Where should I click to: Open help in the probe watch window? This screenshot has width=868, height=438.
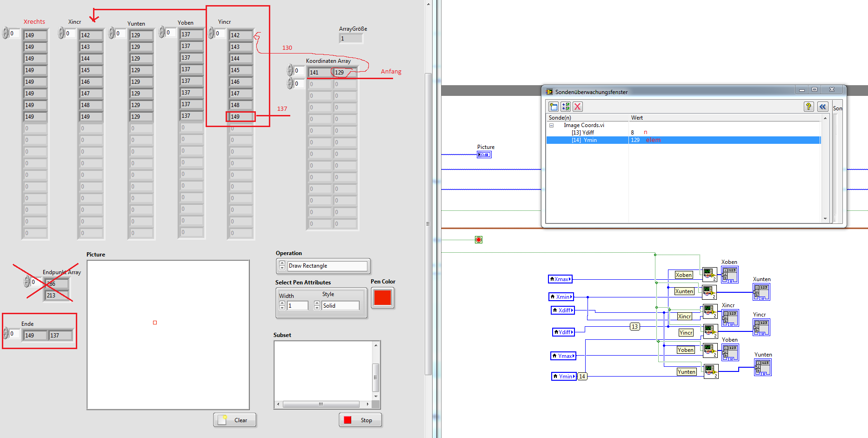coord(808,107)
